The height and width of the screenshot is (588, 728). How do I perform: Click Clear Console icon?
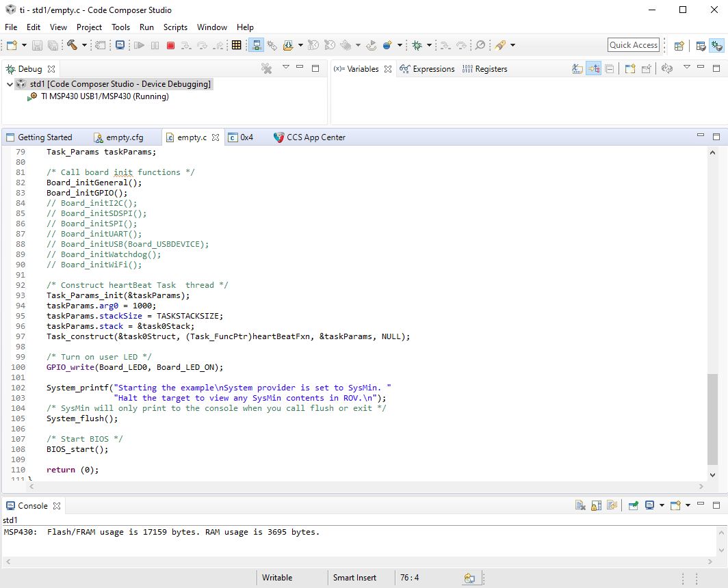tap(580, 505)
